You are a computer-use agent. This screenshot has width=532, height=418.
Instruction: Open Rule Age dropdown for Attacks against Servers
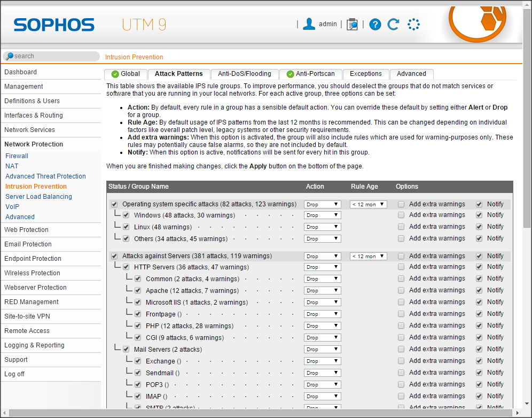click(368, 257)
